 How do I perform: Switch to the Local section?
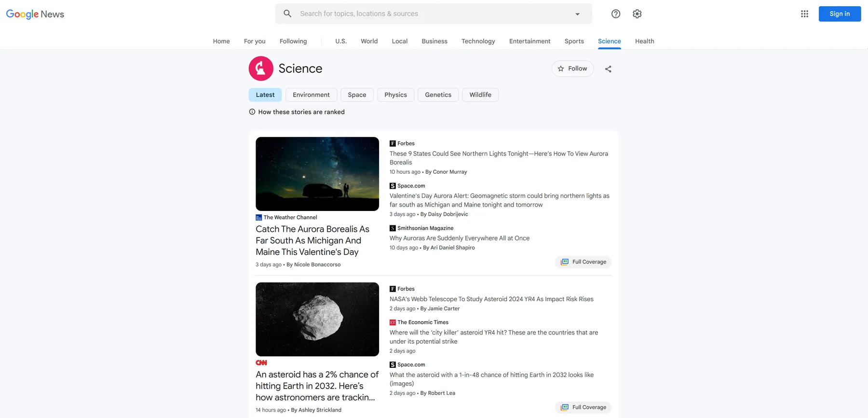pos(400,41)
